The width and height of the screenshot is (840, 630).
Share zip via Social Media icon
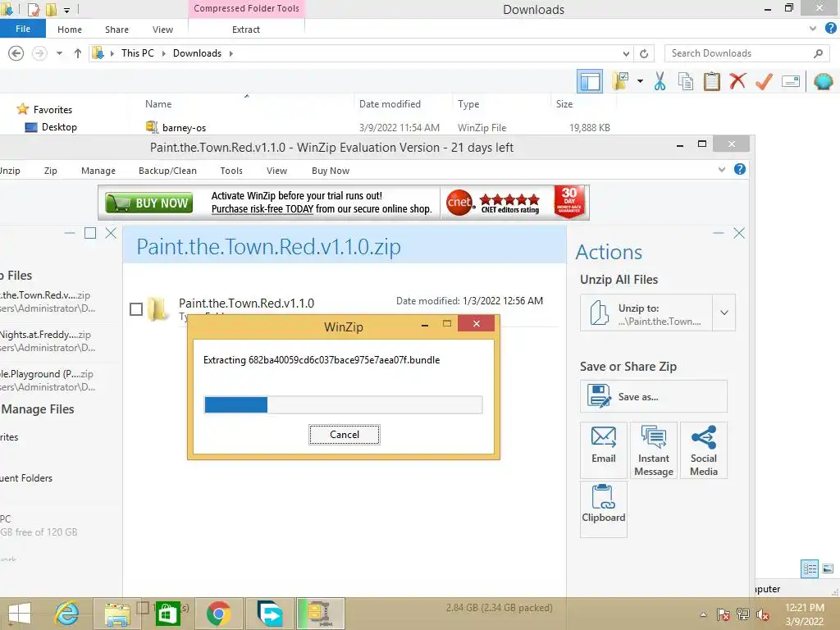coord(703,450)
